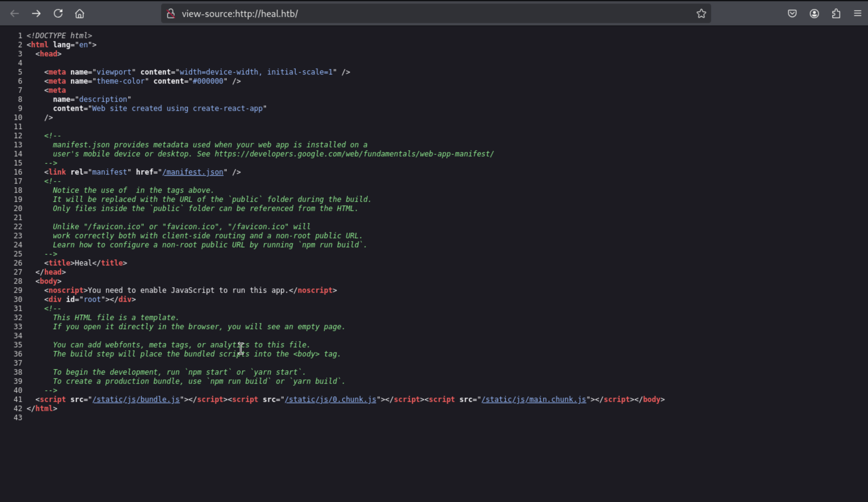Click the browser back arrow

(x=15, y=14)
